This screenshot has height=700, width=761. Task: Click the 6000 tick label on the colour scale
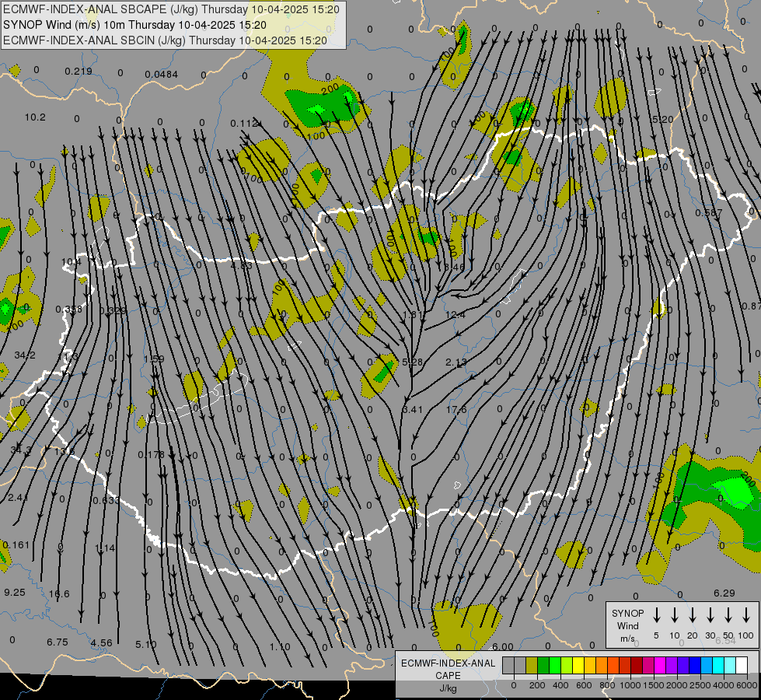click(746, 685)
